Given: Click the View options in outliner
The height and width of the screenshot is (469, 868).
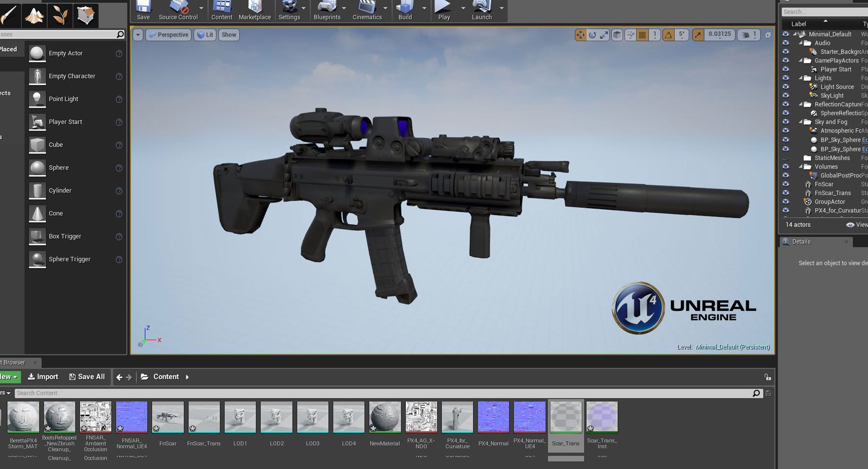Looking at the screenshot, I should [857, 225].
